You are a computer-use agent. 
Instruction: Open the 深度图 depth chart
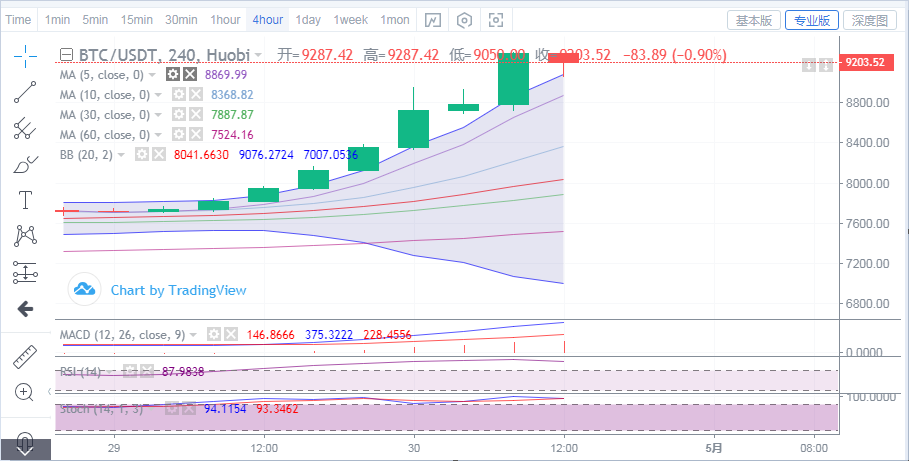tap(870, 20)
